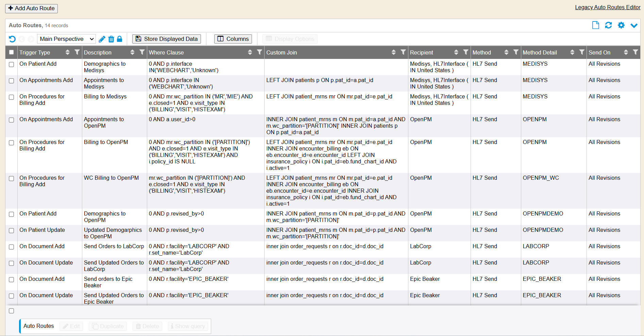Check the Send Orders to LabCorp row

[x=12, y=247]
